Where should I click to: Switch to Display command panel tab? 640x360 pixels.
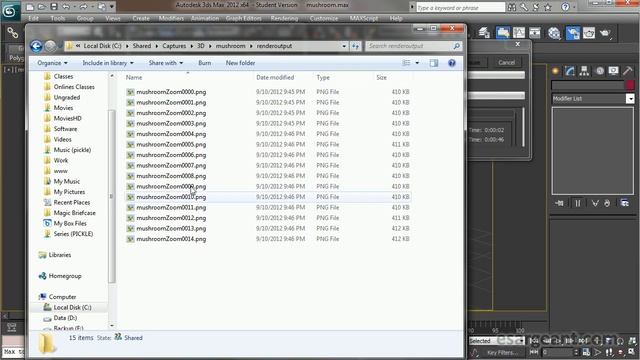[x=613, y=71]
